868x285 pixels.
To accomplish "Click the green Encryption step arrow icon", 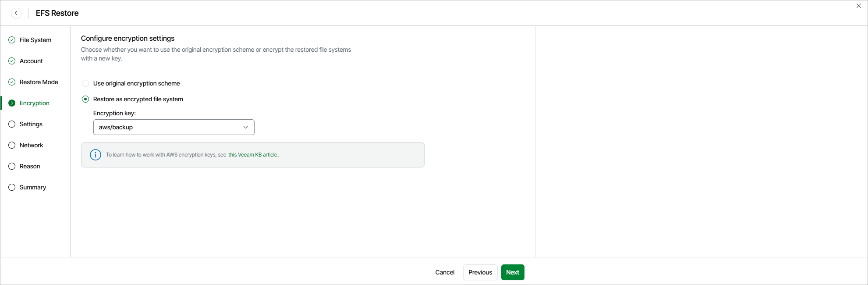I will click(x=12, y=103).
